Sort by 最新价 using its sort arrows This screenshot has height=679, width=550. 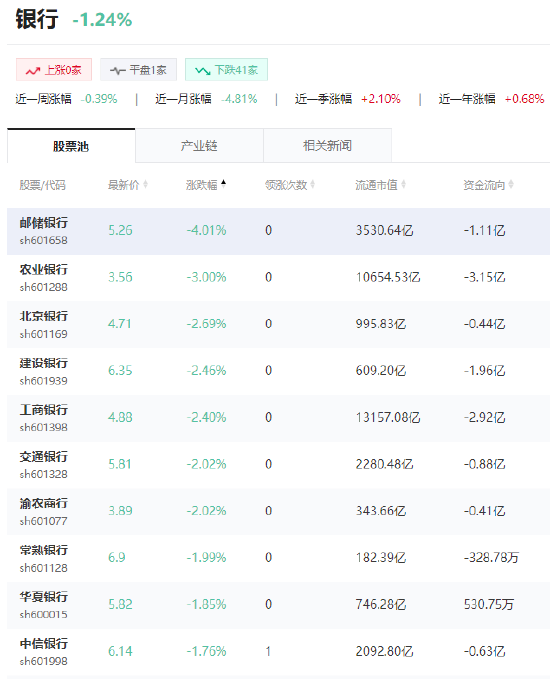pos(146,184)
